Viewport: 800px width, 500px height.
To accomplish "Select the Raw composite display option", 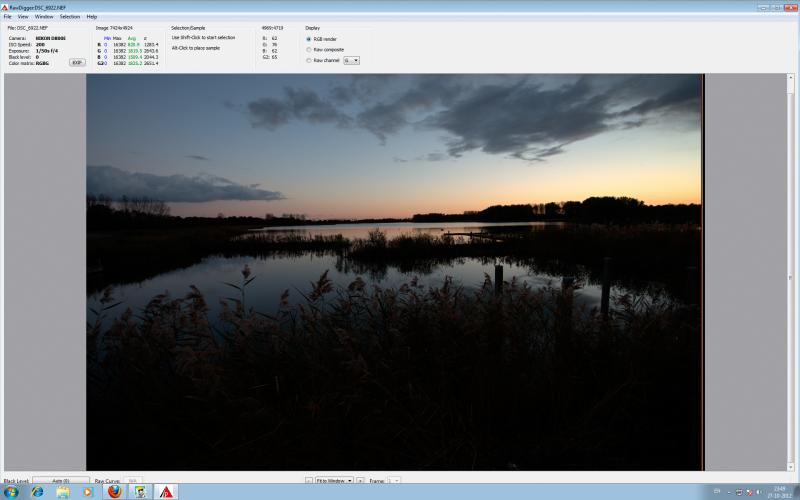I will 309,49.
